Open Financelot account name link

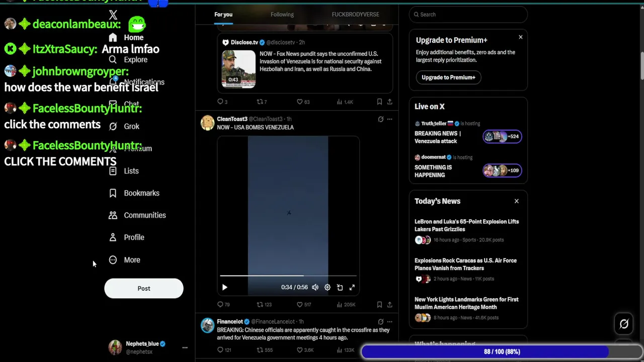(x=230, y=322)
